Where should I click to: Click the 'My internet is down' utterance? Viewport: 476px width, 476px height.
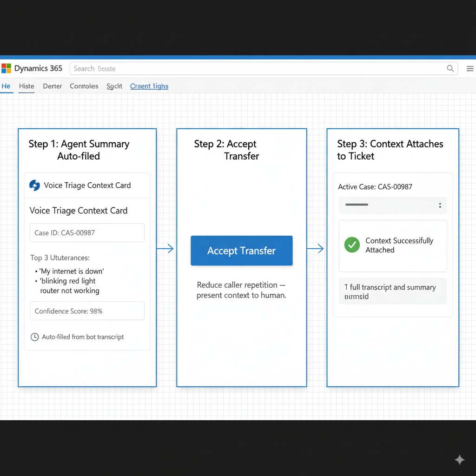pos(71,271)
